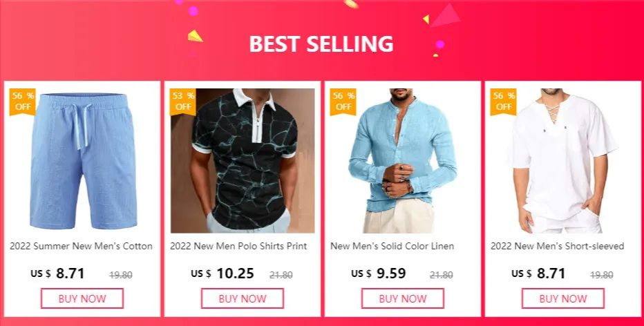Click the BEST SELLING banner heading
Screen dimensions: 644x326
click(x=321, y=44)
